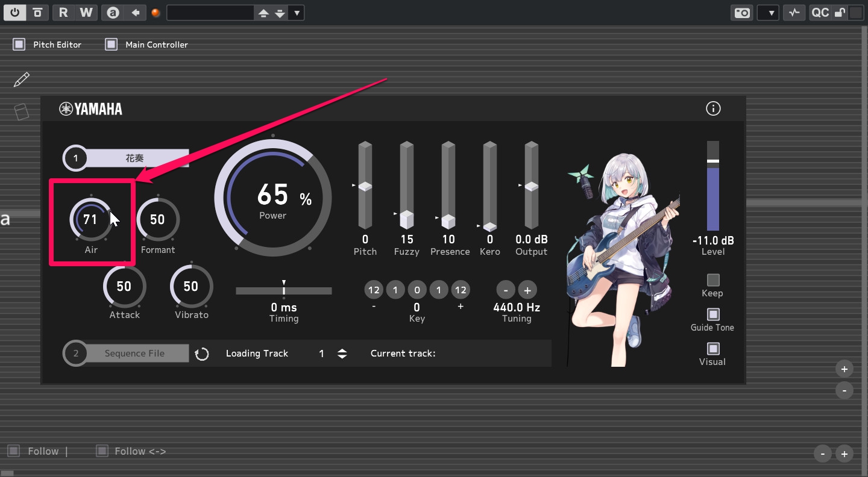Select the pencil draw tool
868x477 pixels.
[x=21, y=79]
